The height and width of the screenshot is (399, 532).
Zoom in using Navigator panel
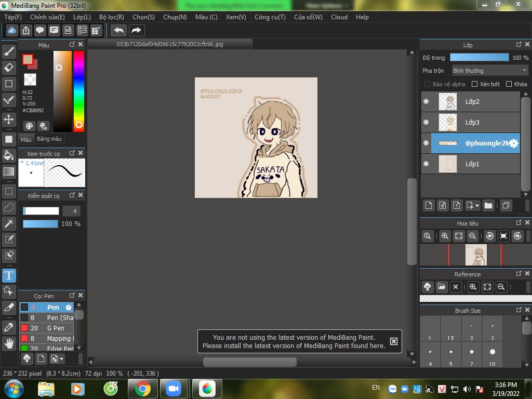[445, 236]
